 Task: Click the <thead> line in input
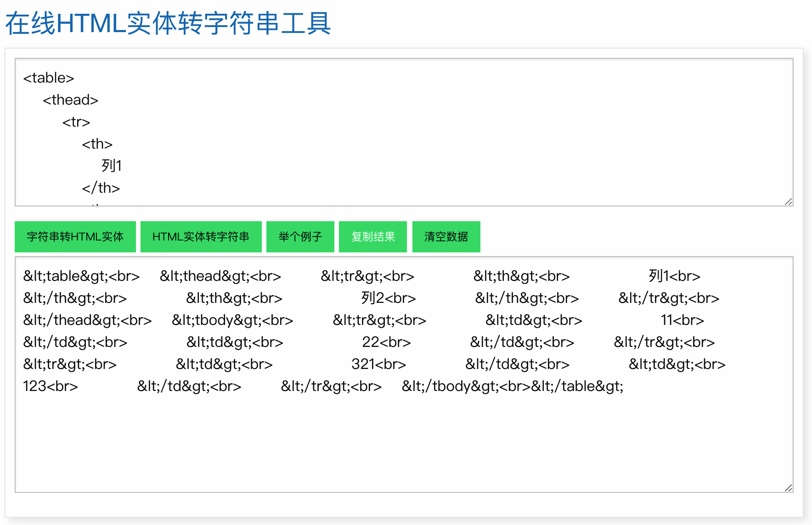[x=71, y=100]
